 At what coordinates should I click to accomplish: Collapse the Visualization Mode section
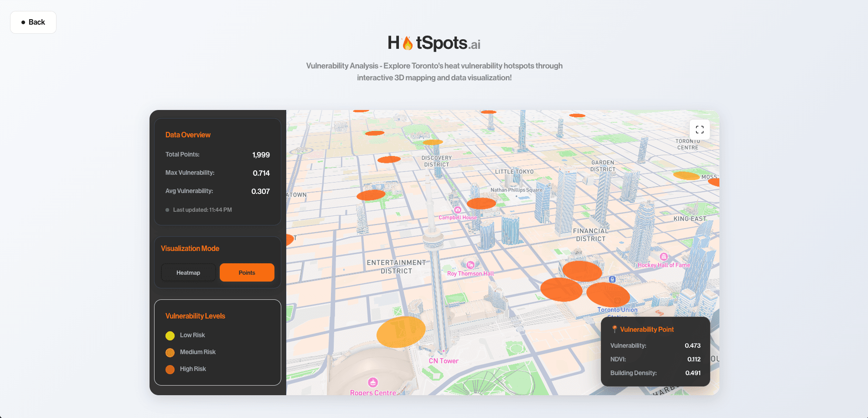click(x=190, y=248)
